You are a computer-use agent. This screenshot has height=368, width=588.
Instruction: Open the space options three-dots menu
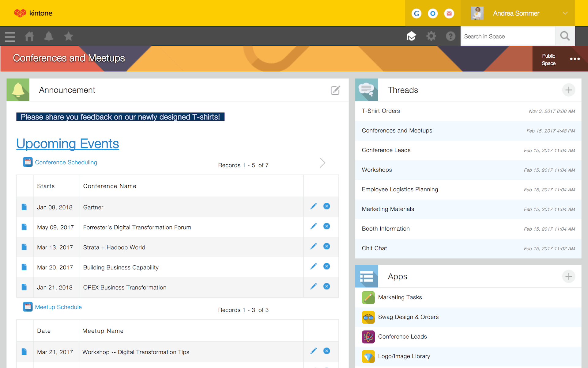pos(575,59)
